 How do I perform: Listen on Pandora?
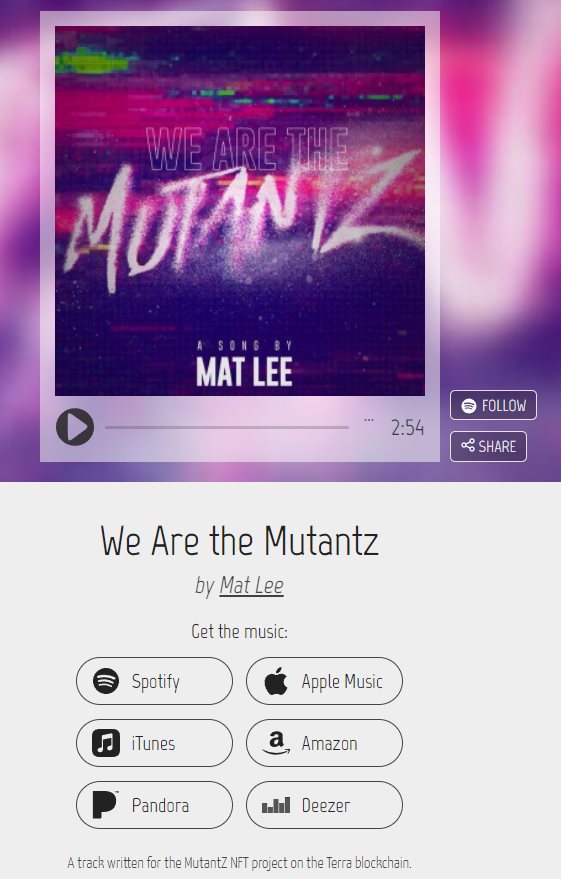(x=154, y=805)
